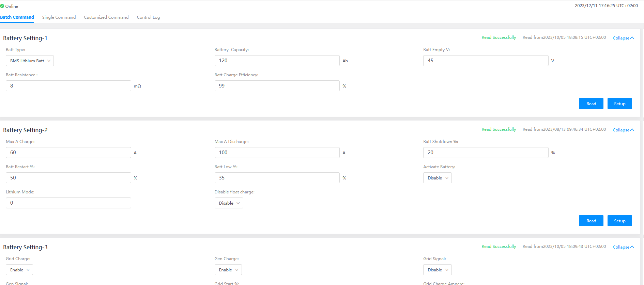Click the Batt Shutdown % input field

pyautogui.click(x=486, y=153)
